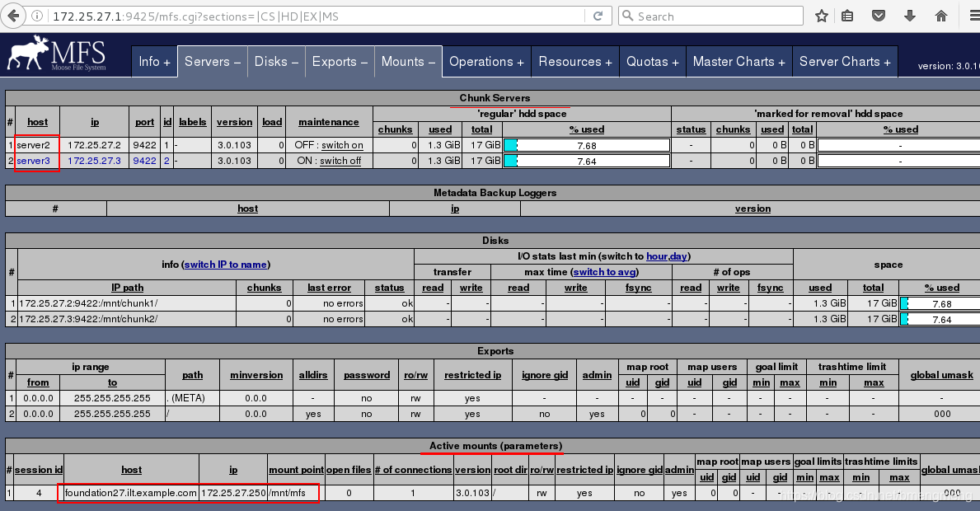This screenshot has height=511, width=980.
Task: Collapse the Servers − tab
Action: [213, 61]
